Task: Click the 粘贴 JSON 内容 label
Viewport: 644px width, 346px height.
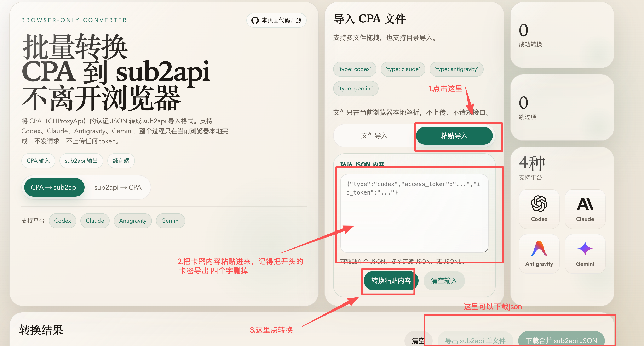Action: click(362, 164)
